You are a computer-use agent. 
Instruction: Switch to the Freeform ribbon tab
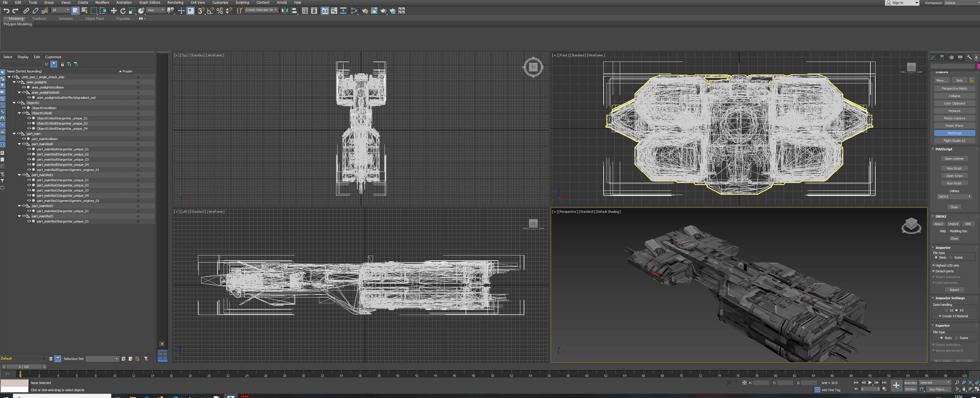(39, 18)
